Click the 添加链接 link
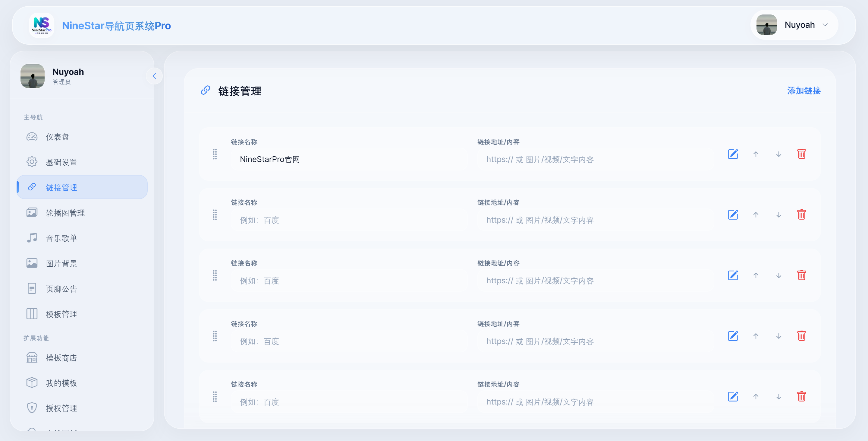The image size is (868, 441). [x=804, y=91]
